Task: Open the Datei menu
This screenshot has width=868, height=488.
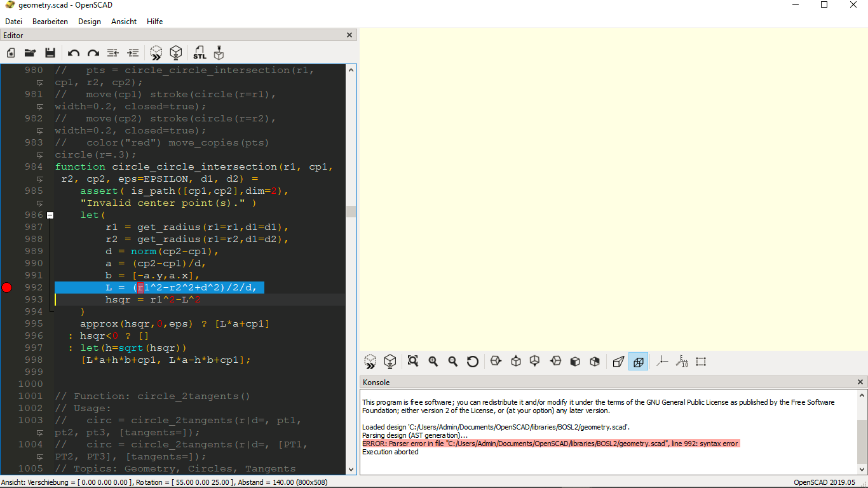Action: pos(13,21)
